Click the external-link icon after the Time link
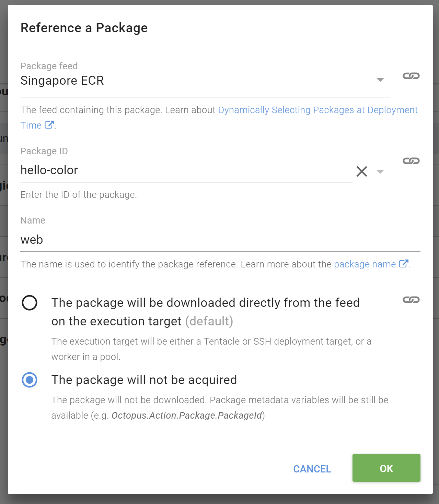Image resolution: width=439 pixels, height=504 pixels. click(x=49, y=125)
